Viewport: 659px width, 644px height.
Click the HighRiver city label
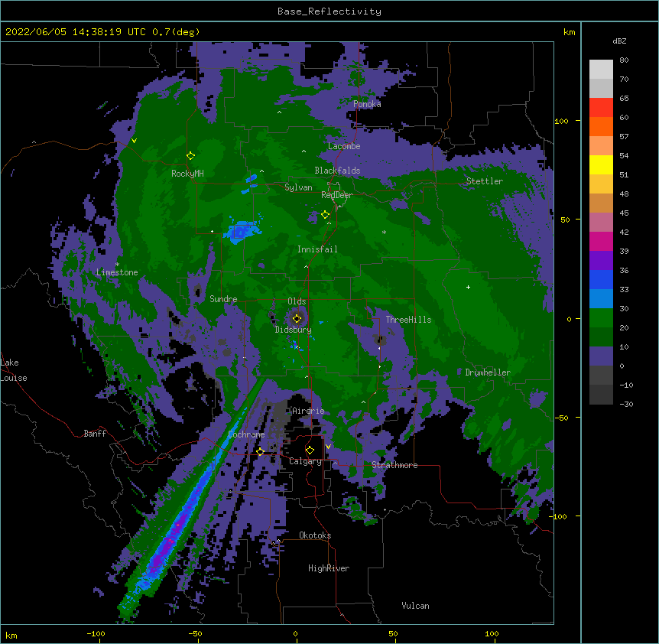(329, 568)
